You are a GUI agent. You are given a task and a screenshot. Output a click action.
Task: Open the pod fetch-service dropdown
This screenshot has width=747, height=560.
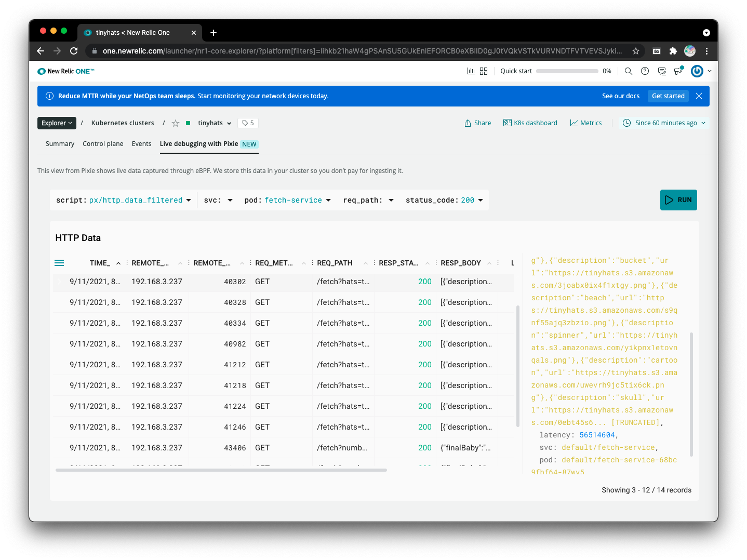pyautogui.click(x=328, y=201)
